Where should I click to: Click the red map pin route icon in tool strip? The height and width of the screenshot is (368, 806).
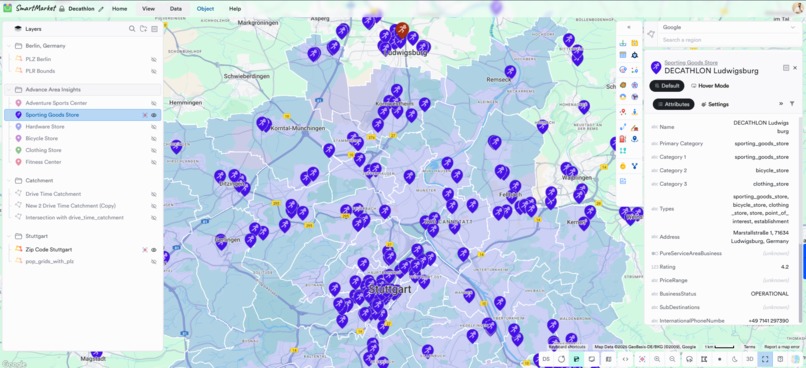623,112
